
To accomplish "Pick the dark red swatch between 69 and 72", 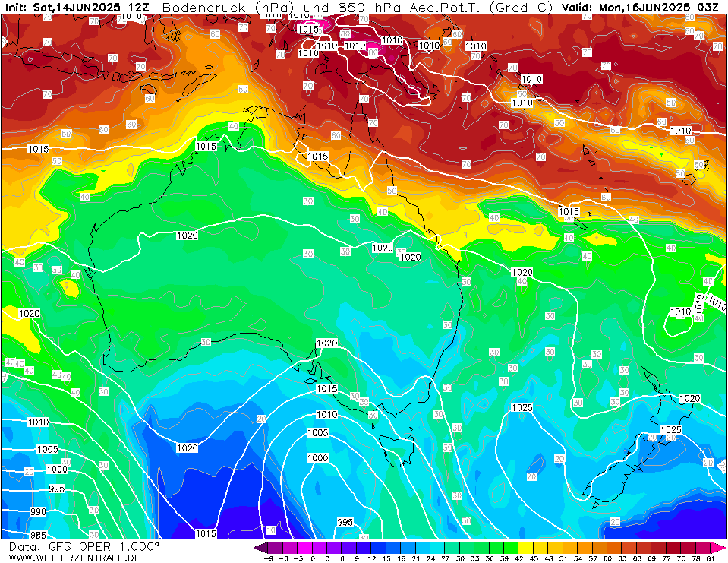I will coord(659,547).
